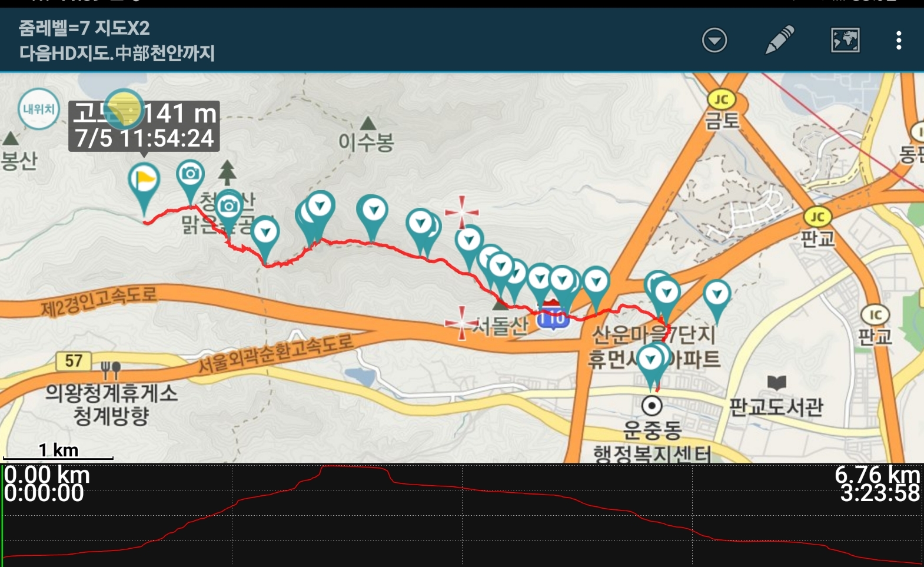Tap the map title 다음HD지도.中部천안까지
924x567 pixels.
click(117, 54)
